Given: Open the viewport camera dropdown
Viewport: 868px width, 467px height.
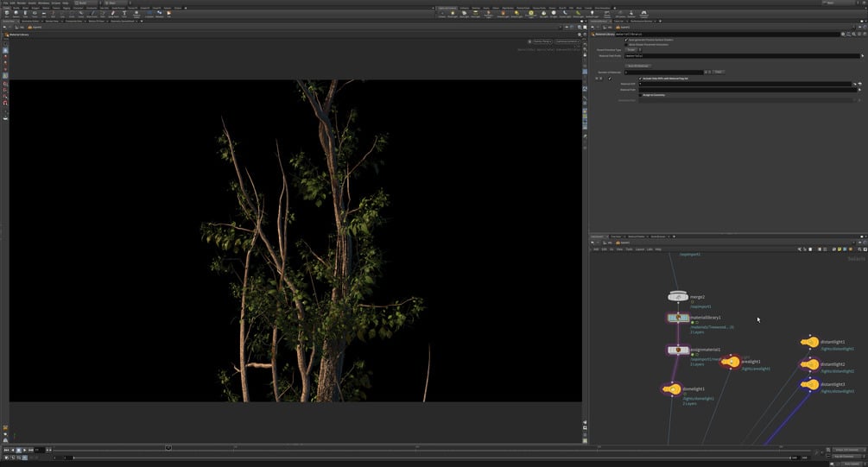Looking at the screenshot, I should click(x=567, y=41).
